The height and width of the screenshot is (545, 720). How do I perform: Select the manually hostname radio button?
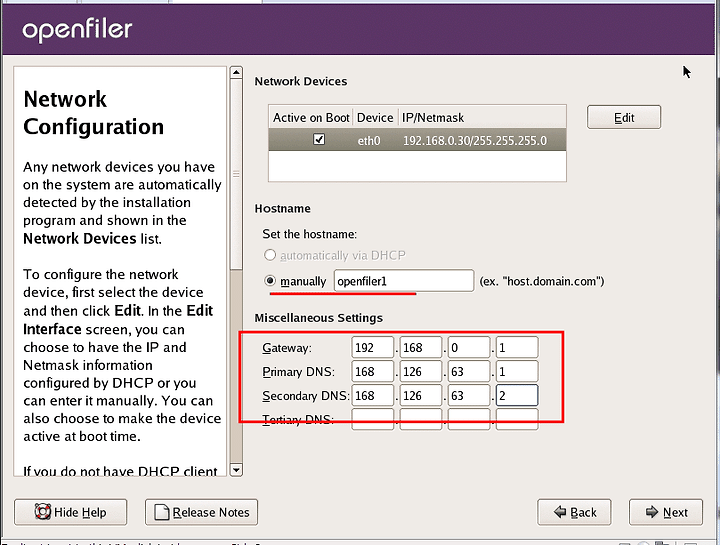coord(270,281)
